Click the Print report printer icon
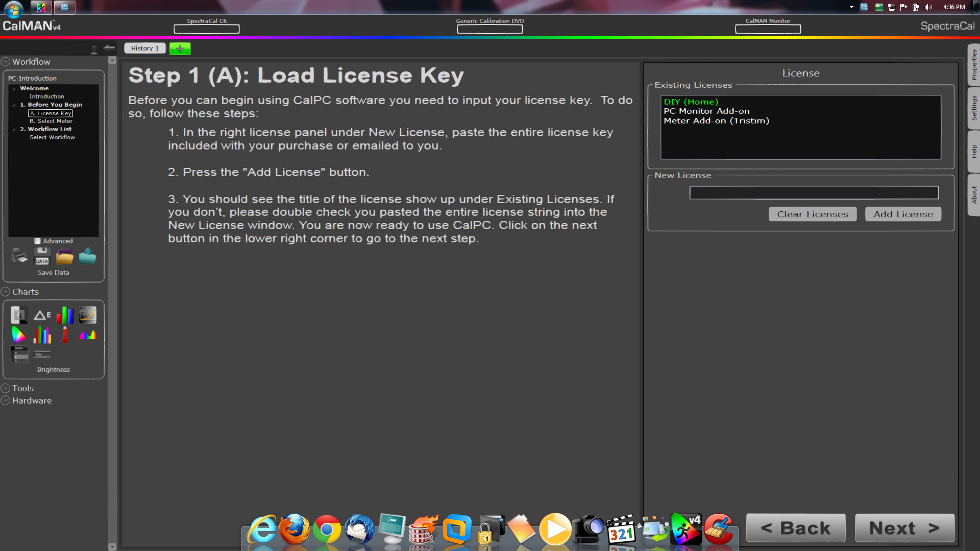This screenshot has width=980, height=551. coord(19,256)
